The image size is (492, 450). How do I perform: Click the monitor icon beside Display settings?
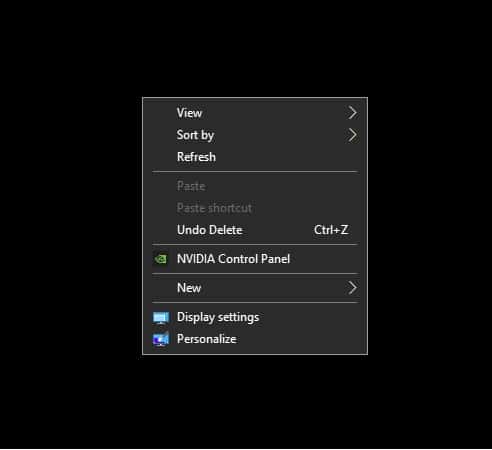tap(161, 318)
